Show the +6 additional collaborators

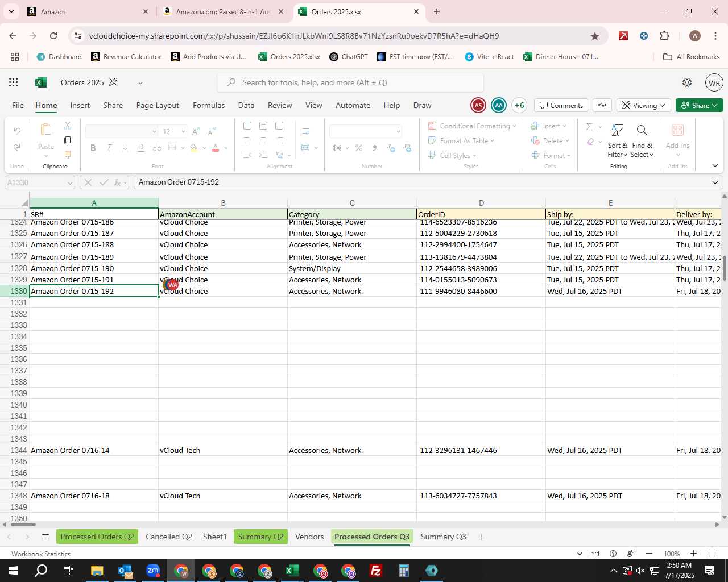tap(519, 105)
